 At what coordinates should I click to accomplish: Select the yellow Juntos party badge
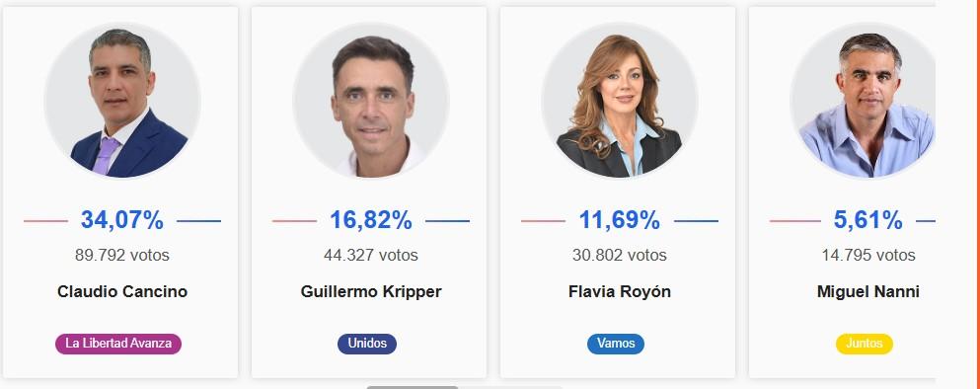(x=865, y=344)
